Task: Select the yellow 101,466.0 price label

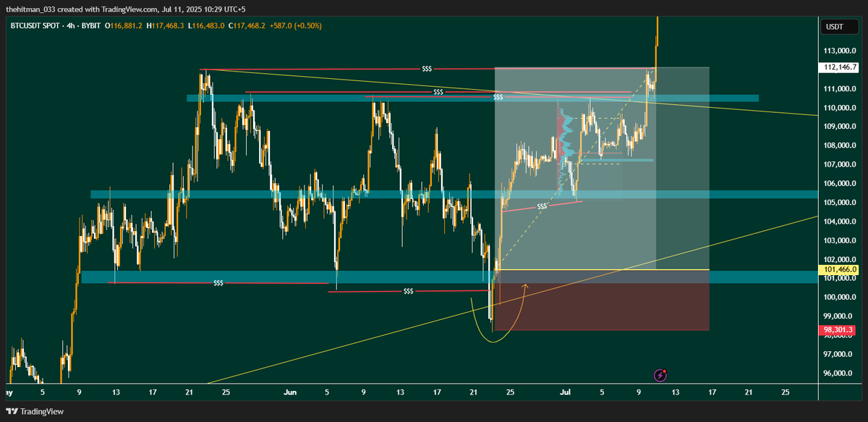Action: point(838,269)
